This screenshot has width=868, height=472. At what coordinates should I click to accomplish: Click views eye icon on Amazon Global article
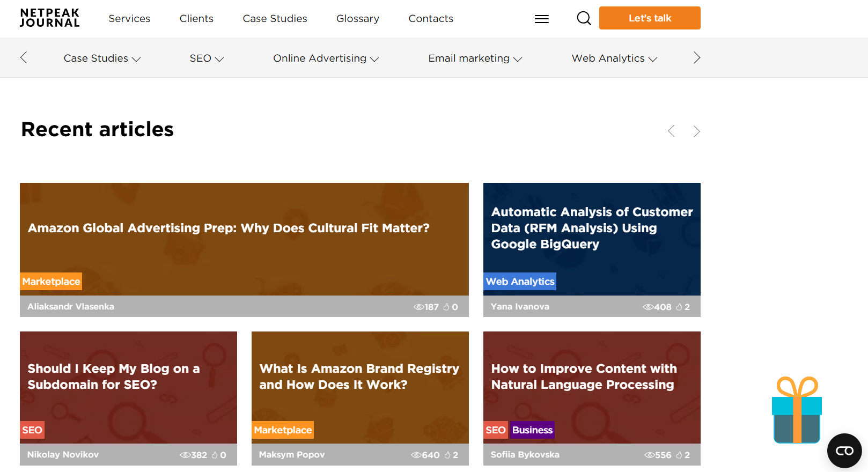coord(418,307)
